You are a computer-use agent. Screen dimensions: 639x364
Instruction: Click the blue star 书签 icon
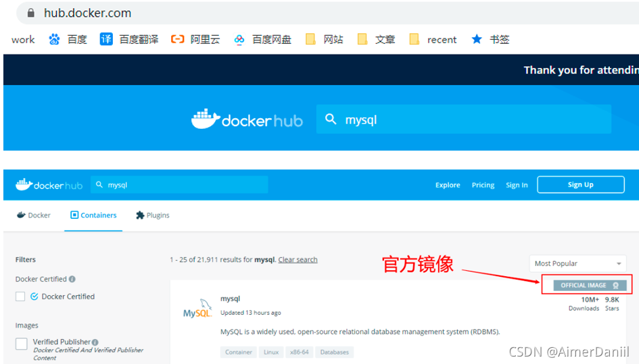click(x=477, y=39)
